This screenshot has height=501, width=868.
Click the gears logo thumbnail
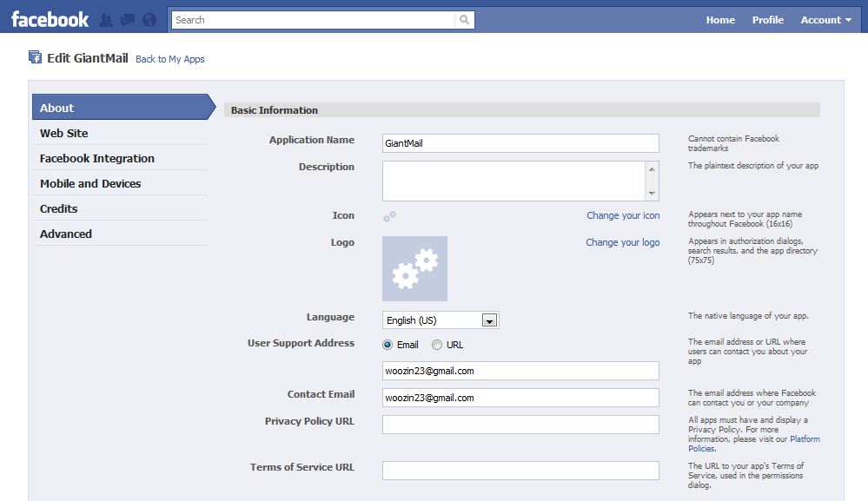(x=414, y=269)
